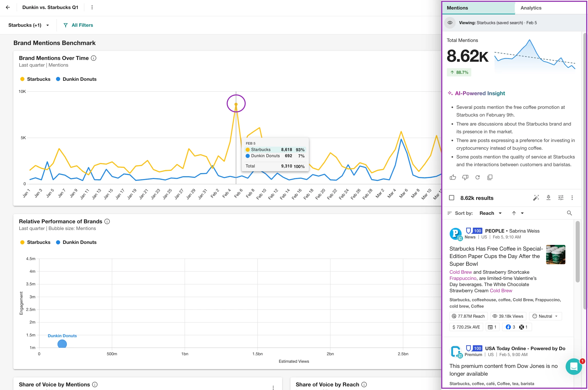This screenshot has height=390, width=588.
Task: Click the magic wand icon near results
Action: click(536, 198)
